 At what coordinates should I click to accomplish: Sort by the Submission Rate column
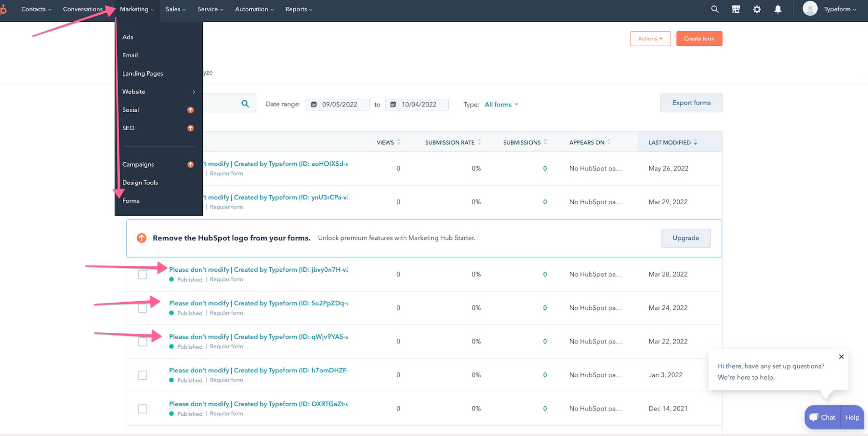453,142
